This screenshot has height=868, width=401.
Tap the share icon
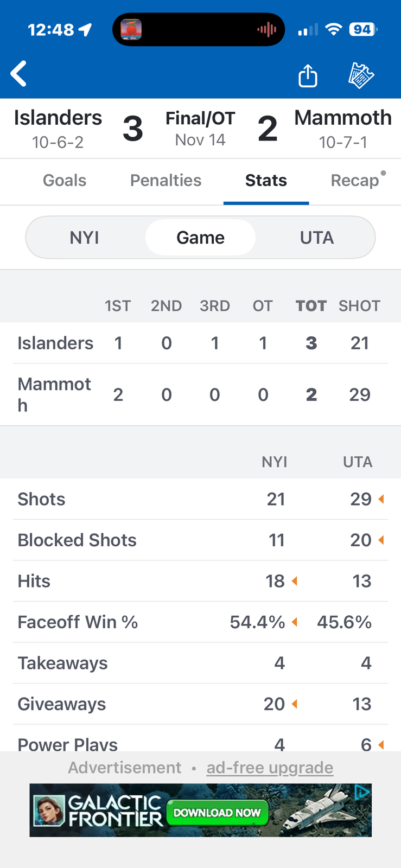pyautogui.click(x=308, y=75)
